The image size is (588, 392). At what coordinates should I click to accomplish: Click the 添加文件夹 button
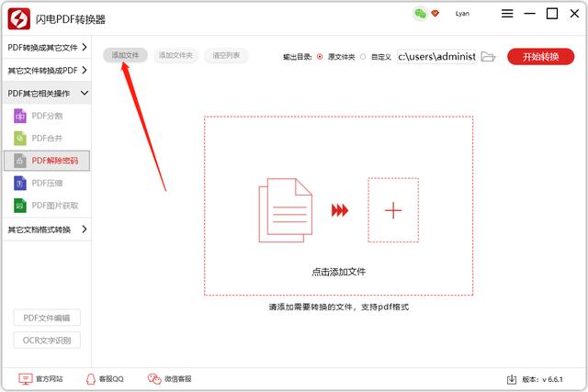coord(175,55)
